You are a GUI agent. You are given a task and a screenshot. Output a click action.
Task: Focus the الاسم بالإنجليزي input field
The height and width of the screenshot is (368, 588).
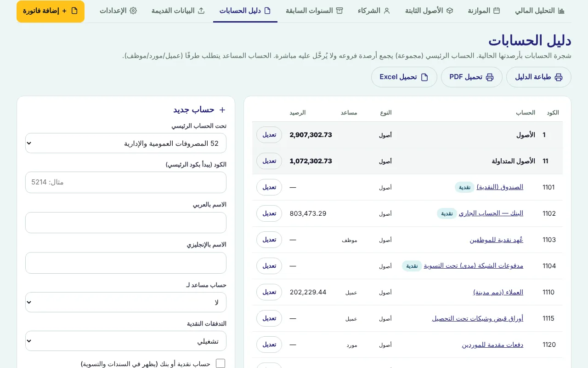126,263
